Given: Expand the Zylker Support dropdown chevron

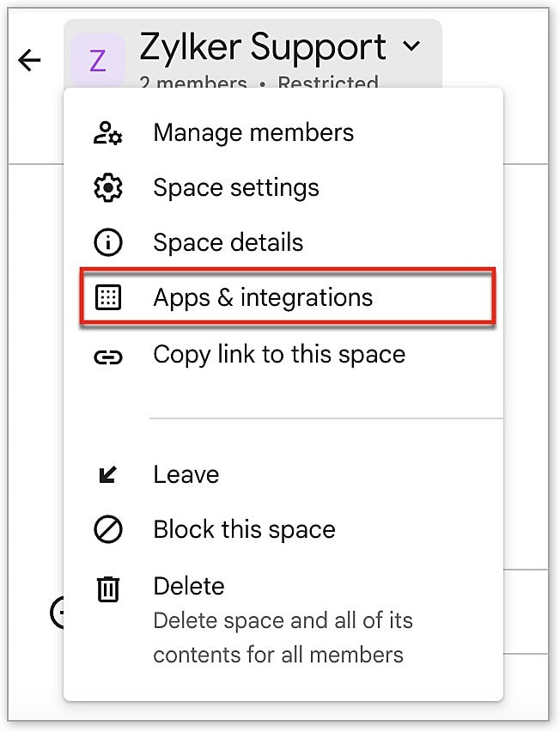Looking at the screenshot, I should click(x=412, y=46).
